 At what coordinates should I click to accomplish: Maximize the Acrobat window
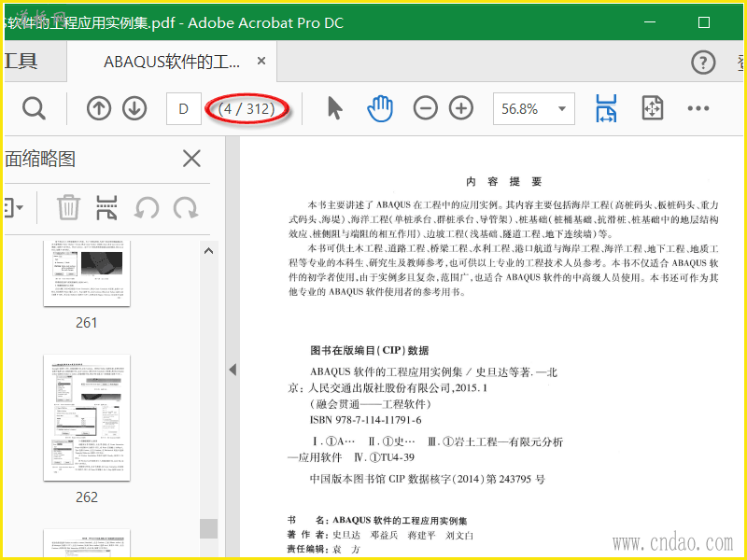click(704, 22)
